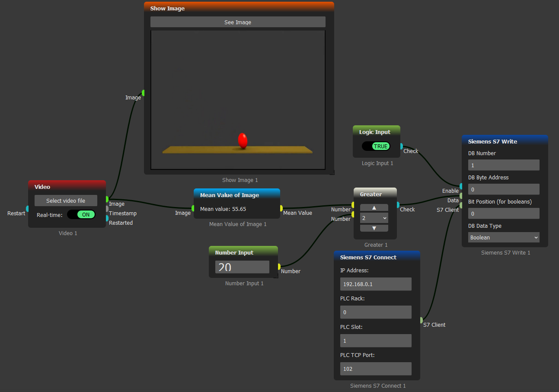
Task: Click the Image input port on Show Image node
Action: pos(144,92)
